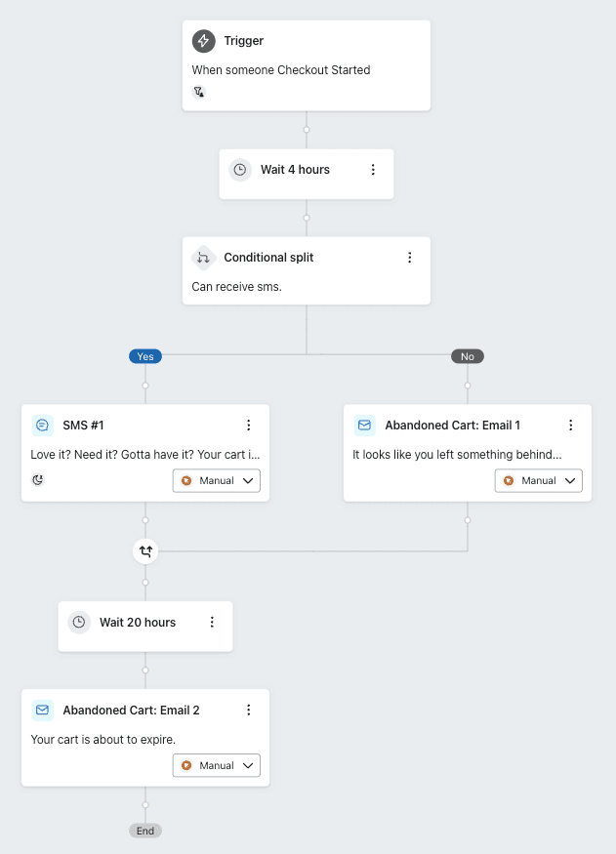Screen dimensions: 616x854
Task: Click the clock icon on Wait 20 hours
Action: (x=79, y=622)
